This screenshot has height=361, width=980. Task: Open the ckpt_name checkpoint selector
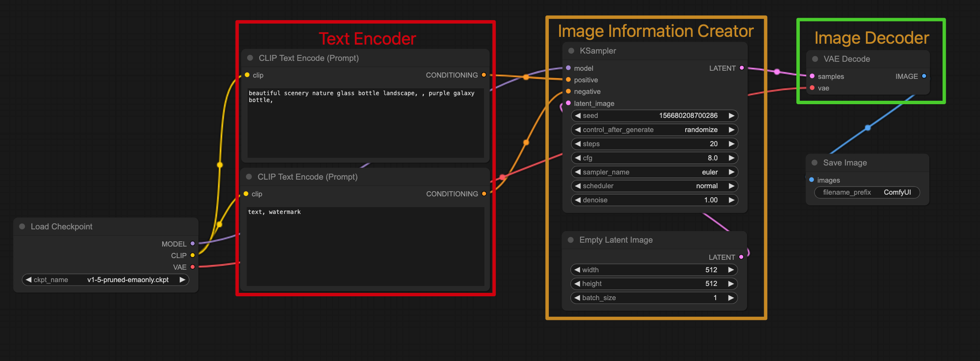tap(106, 280)
